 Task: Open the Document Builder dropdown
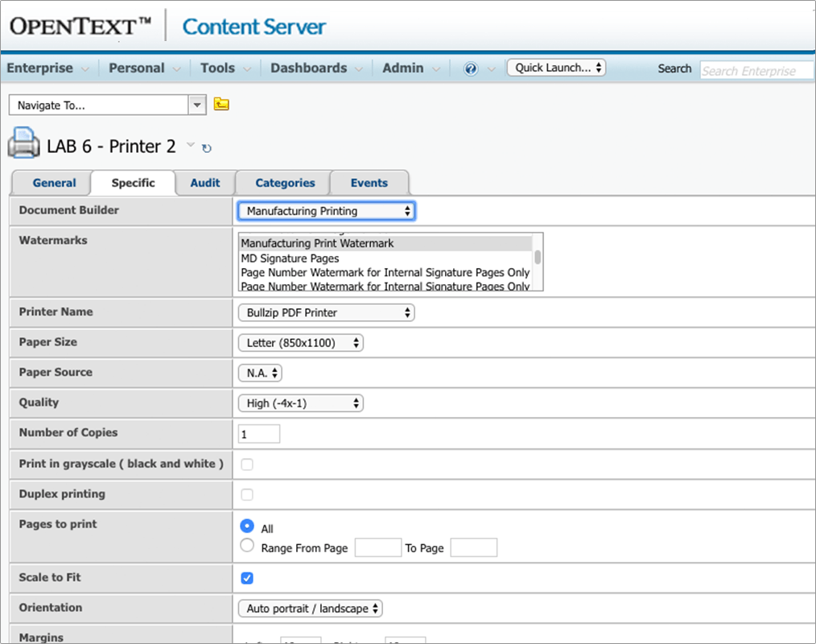(326, 211)
